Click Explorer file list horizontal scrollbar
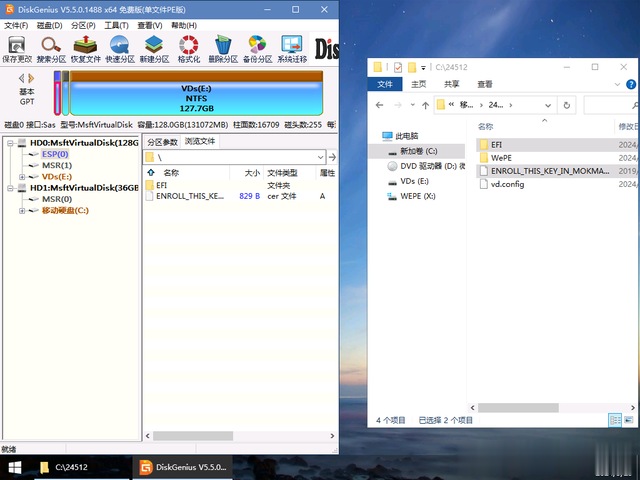The image size is (640, 480). 518,407
